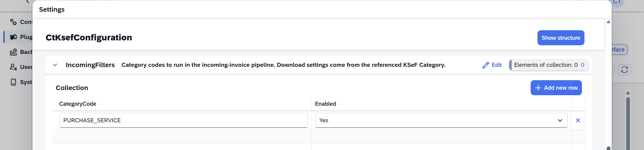This screenshot has width=644, height=150.
Task: Click the Edit link next to IncomingFilters
Action: tap(496, 65)
